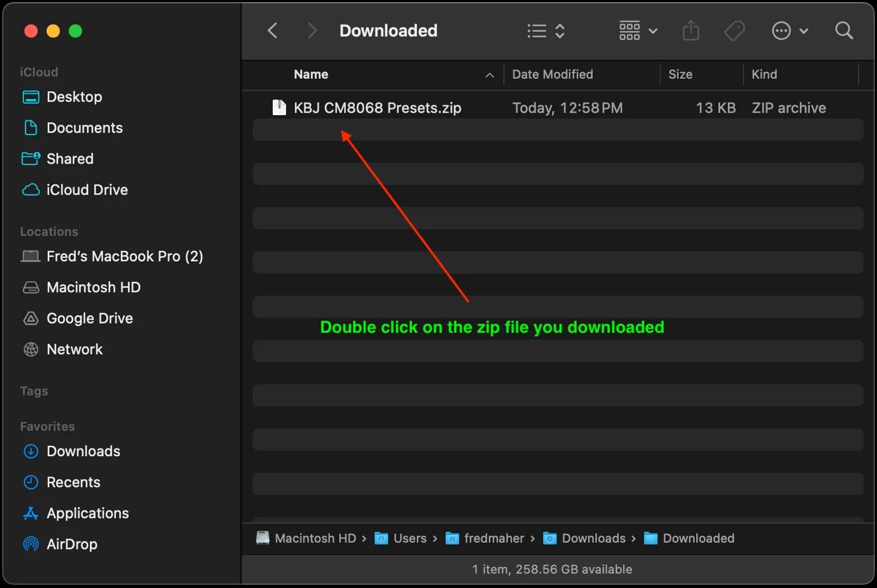Open AirDrop in Favorites

point(71,544)
